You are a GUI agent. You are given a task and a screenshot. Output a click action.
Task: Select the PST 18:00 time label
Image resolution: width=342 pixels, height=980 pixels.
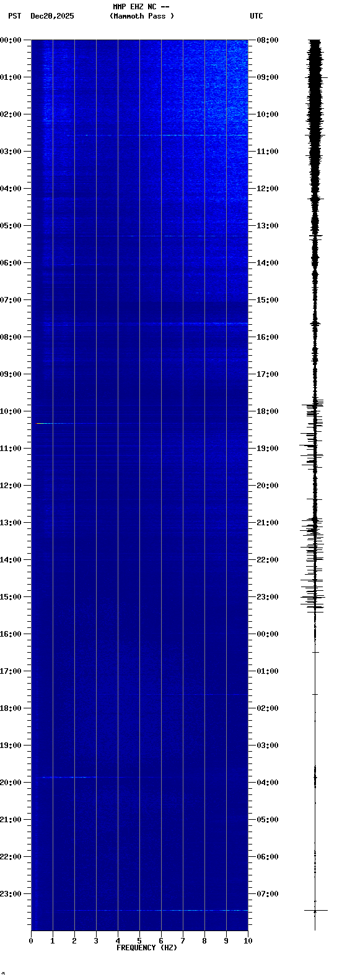[11, 708]
